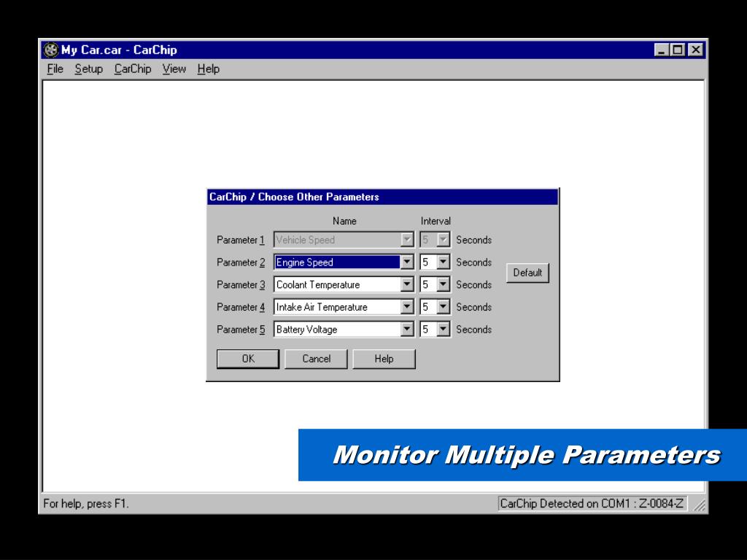Click the Parameter 3 label
This screenshot has width=747, height=560.
click(x=241, y=285)
